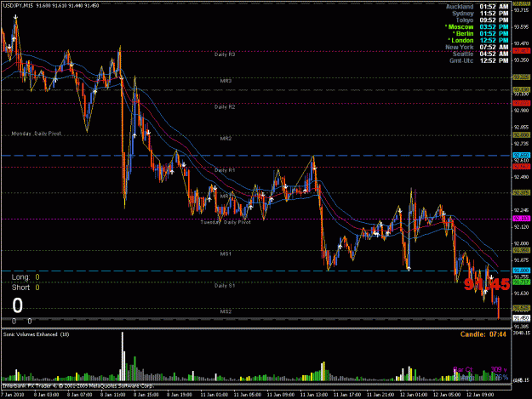Image resolution: width=532 pixels, height=399 pixels.
Task: Click the magenta 92.163 price tag
Action: 521,219
